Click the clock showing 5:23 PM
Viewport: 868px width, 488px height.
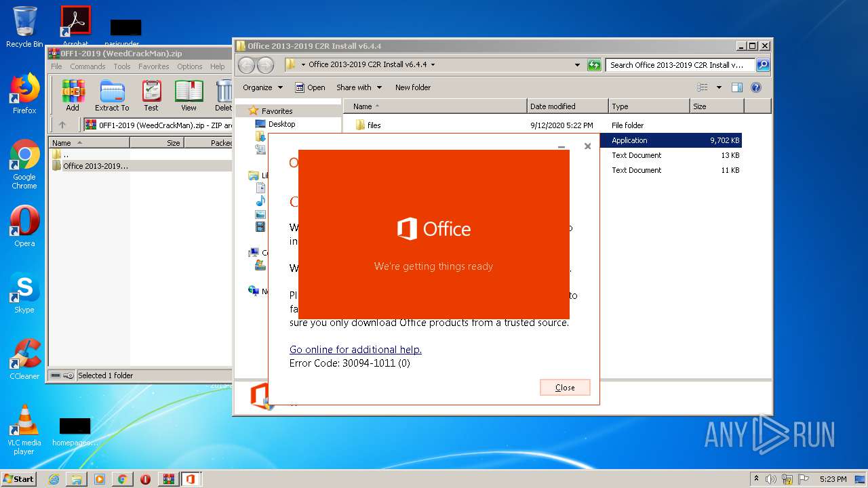tap(833, 479)
